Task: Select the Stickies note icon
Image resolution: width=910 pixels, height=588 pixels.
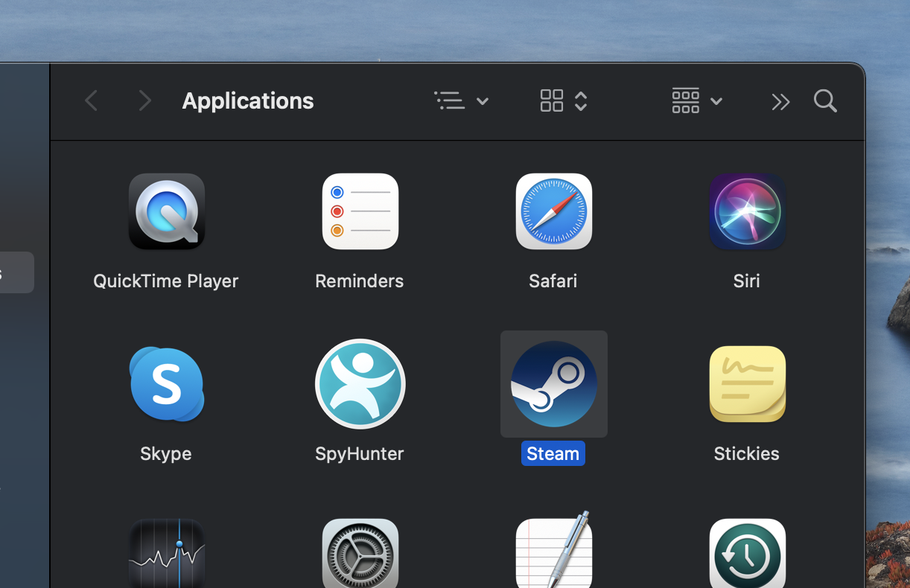Action: 747,384
